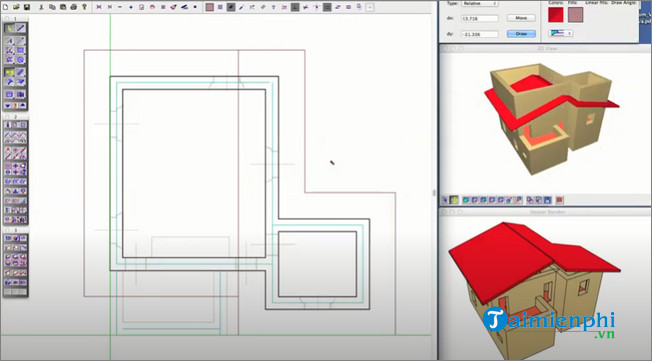The height and width of the screenshot is (361, 652).
Task: Click the dy value input field
Action: point(479,34)
